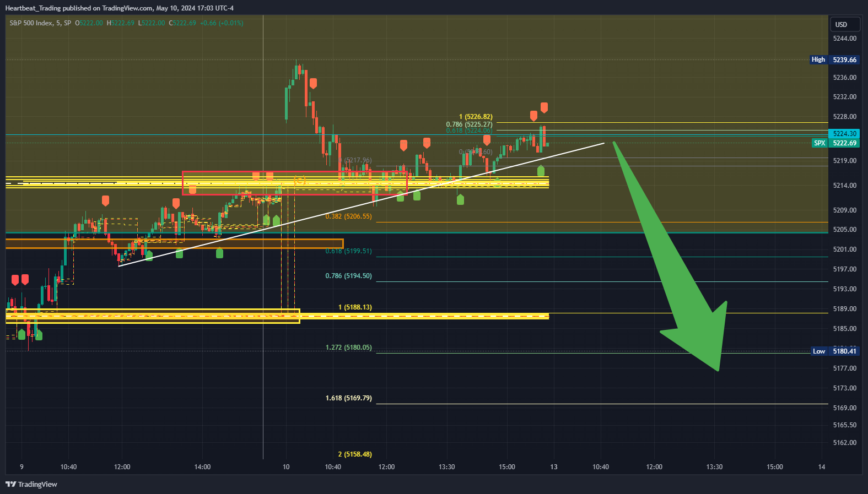Click the 14:00 time axis label
The image size is (868, 494).
tap(202, 467)
